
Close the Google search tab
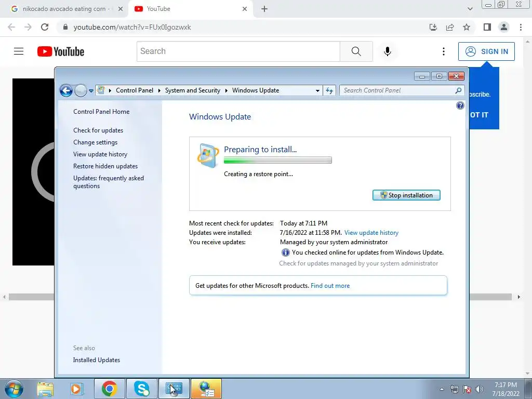[121, 9]
